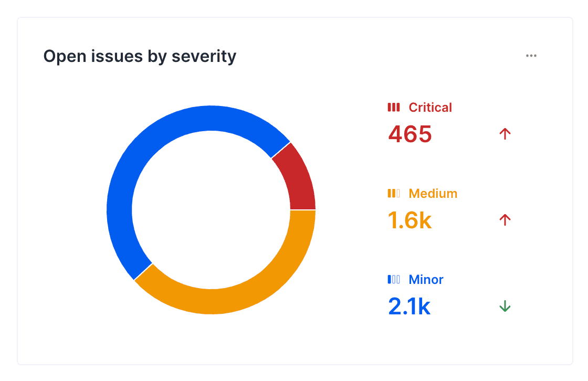Select the Minor label text

[426, 279]
